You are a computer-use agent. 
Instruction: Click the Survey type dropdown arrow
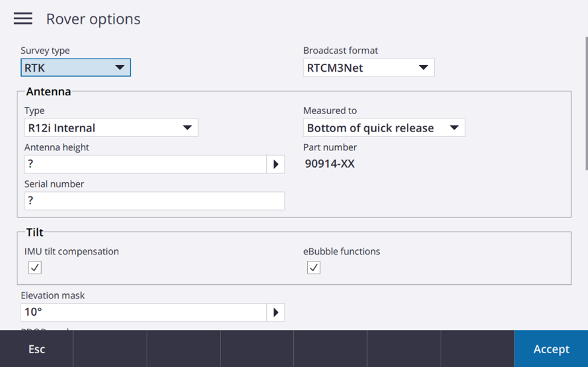pyautogui.click(x=120, y=68)
